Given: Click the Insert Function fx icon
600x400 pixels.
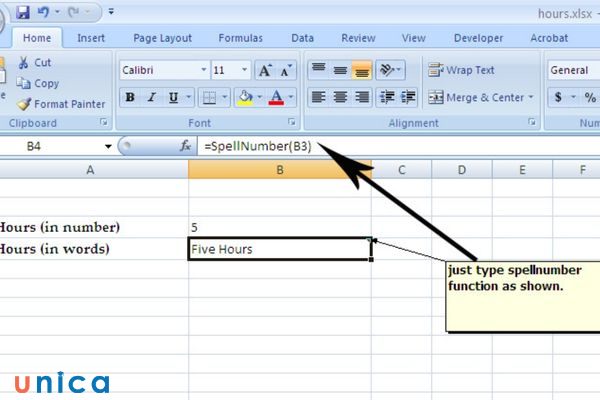Looking at the screenshot, I should [x=185, y=146].
